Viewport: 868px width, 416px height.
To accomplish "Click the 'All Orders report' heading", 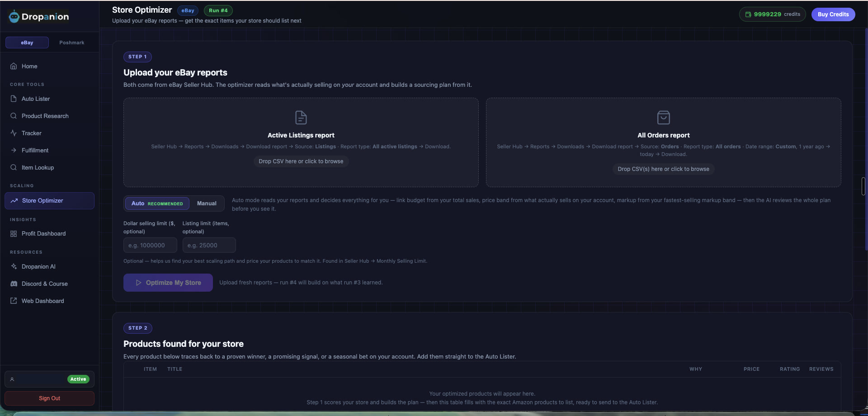I will pyautogui.click(x=664, y=135).
